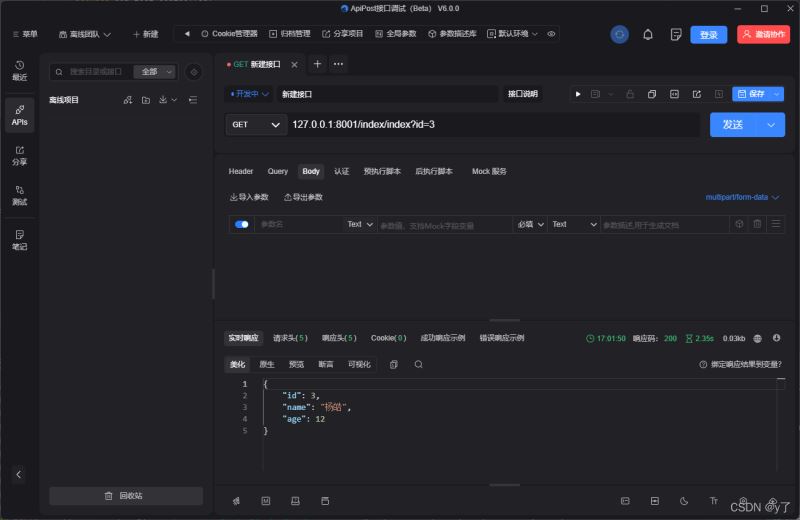Viewport: 800px width, 520px height.
Task: Toggle the parameter row enable switch
Action: [x=241, y=224]
